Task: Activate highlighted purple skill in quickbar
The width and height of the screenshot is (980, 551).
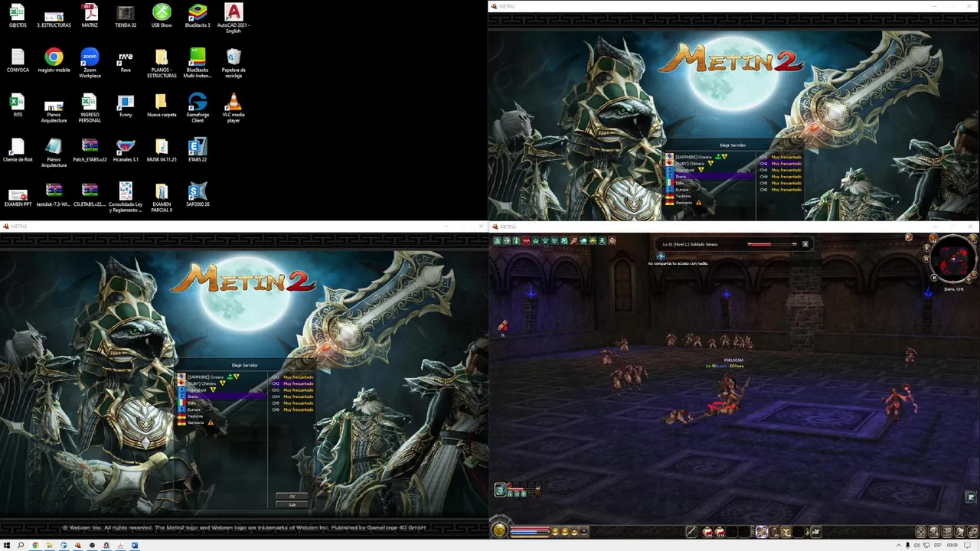Action: pos(761,532)
